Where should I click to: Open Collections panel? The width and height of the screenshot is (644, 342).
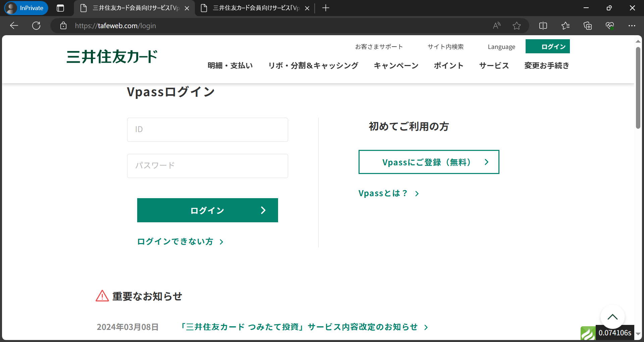coord(588,25)
